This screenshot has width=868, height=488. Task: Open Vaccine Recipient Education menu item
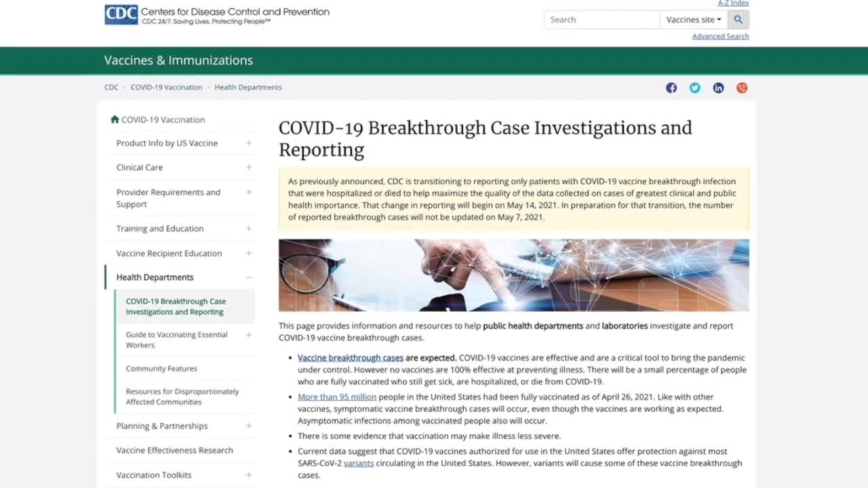(x=169, y=253)
